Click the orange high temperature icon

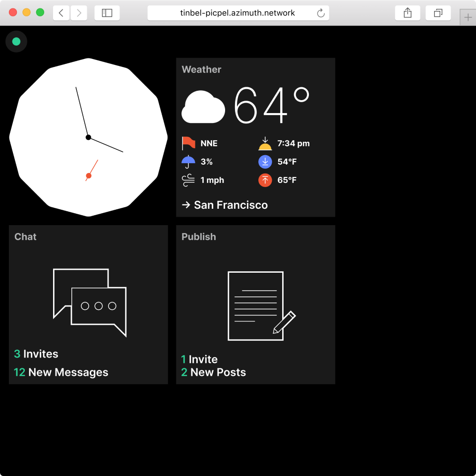coord(265,180)
